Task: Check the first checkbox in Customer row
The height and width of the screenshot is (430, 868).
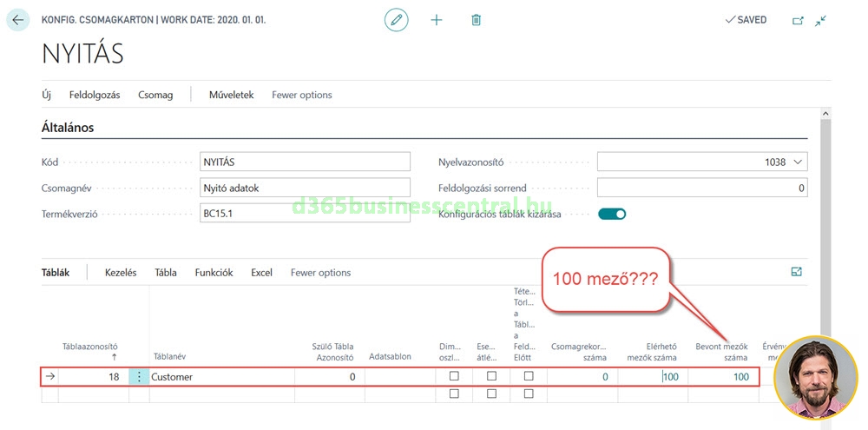Action: tap(454, 376)
